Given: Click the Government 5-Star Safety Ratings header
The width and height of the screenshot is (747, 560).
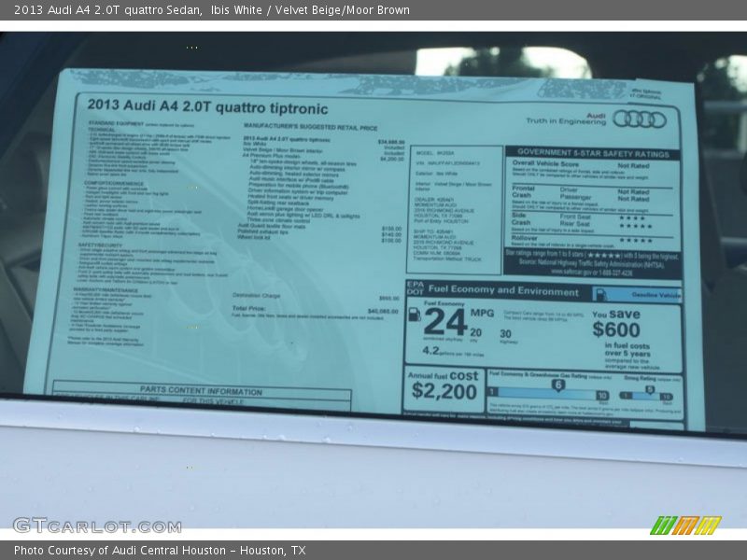Looking at the screenshot, I should click(592, 153).
